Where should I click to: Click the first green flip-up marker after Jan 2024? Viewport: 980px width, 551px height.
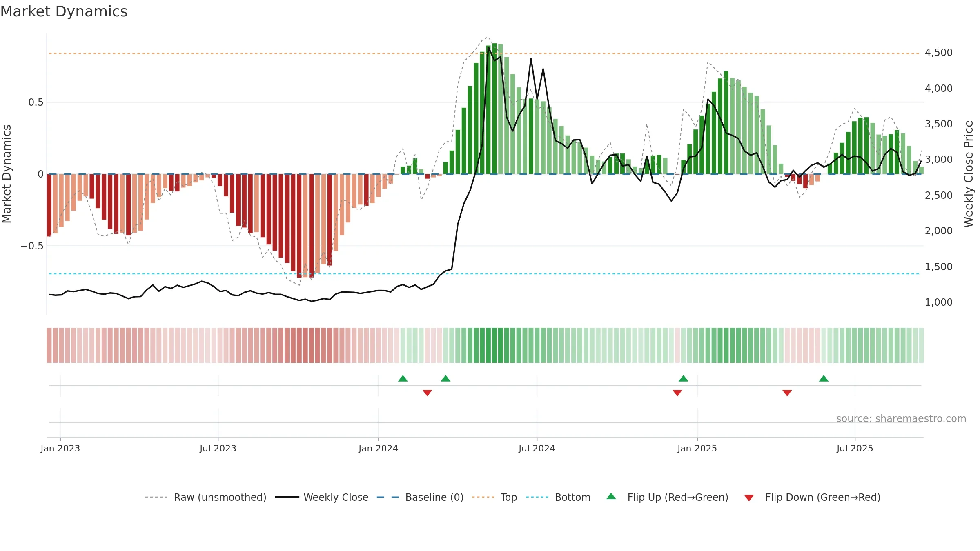(403, 378)
